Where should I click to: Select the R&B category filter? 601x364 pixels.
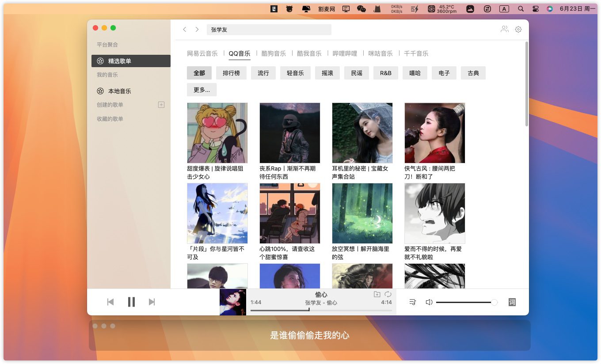[386, 73]
